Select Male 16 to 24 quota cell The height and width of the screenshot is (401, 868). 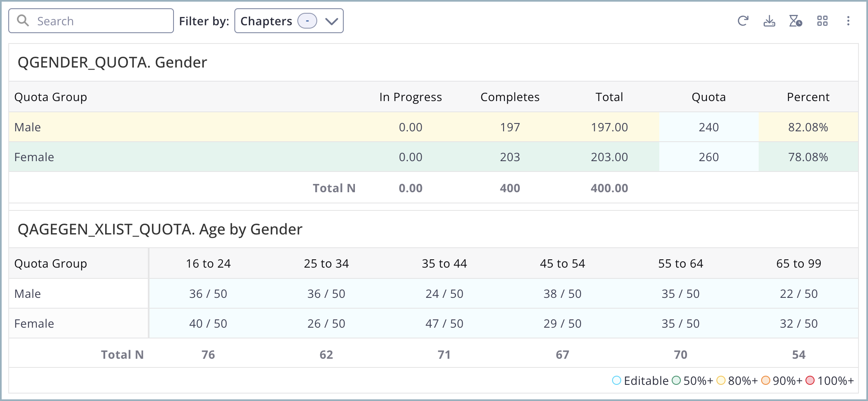click(208, 294)
